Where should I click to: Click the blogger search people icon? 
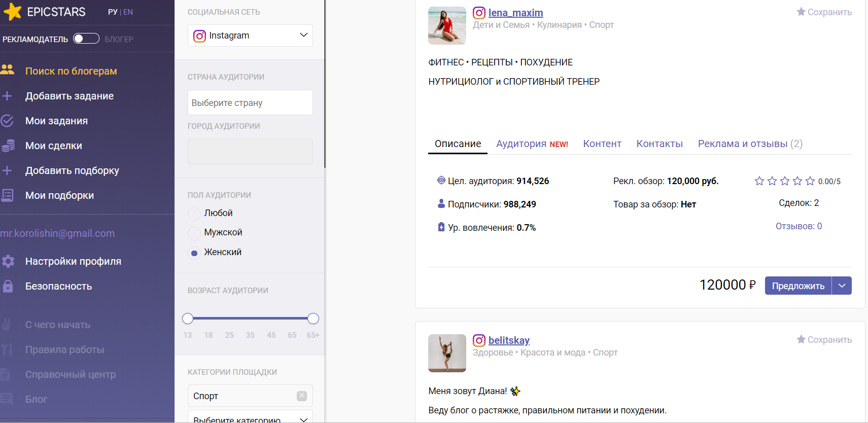pos(8,70)
